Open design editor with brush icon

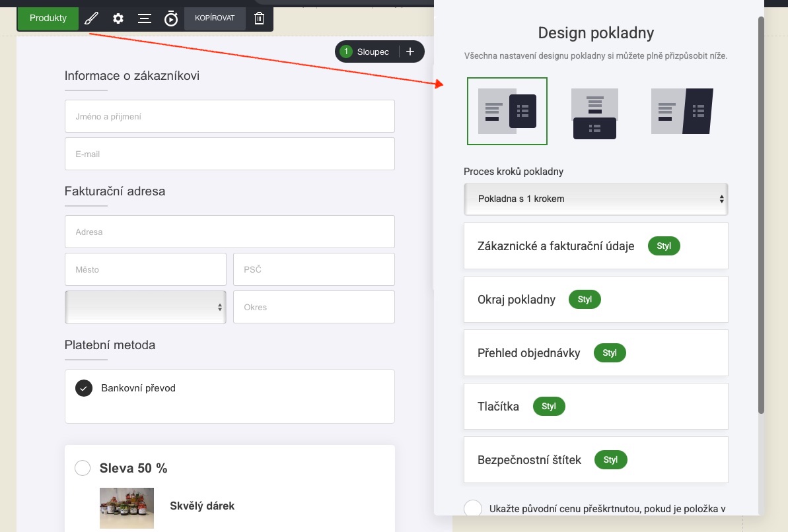91,18
